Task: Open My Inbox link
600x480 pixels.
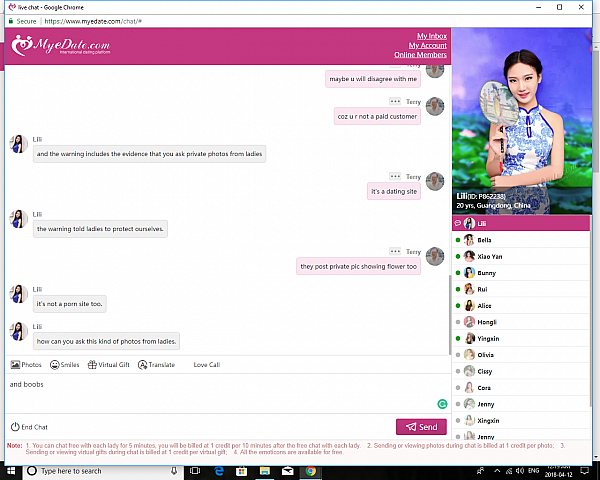Action: pyautogui.click(x=431, y=37)
